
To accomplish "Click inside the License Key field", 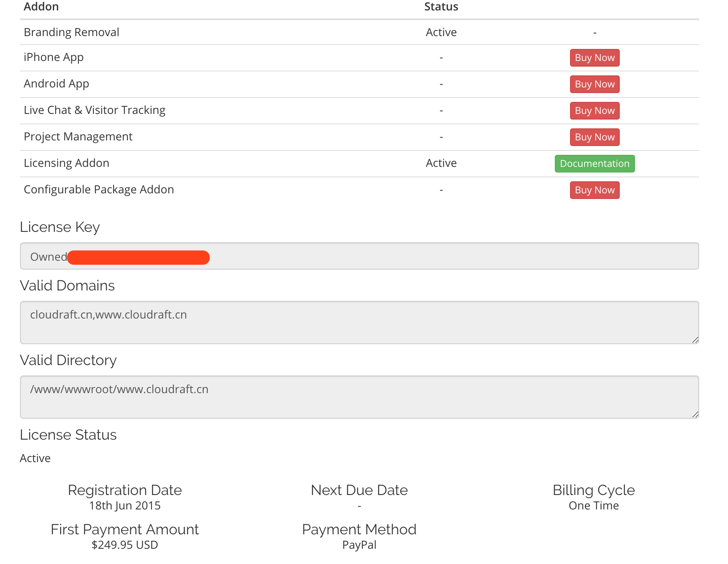I will 401,256.
